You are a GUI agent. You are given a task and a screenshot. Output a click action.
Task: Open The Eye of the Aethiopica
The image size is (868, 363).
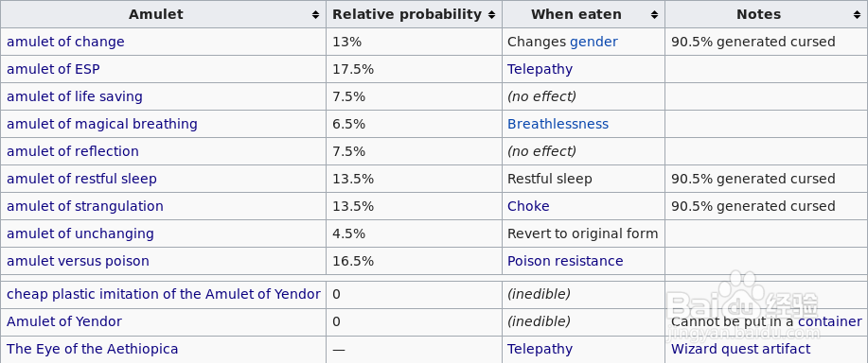point(93,349)
